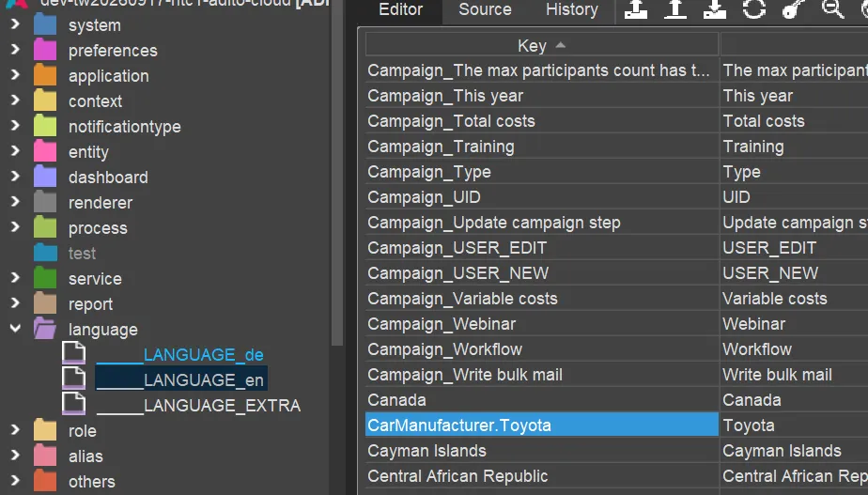Expand the dashboard tree node

(x=15, y=177)
